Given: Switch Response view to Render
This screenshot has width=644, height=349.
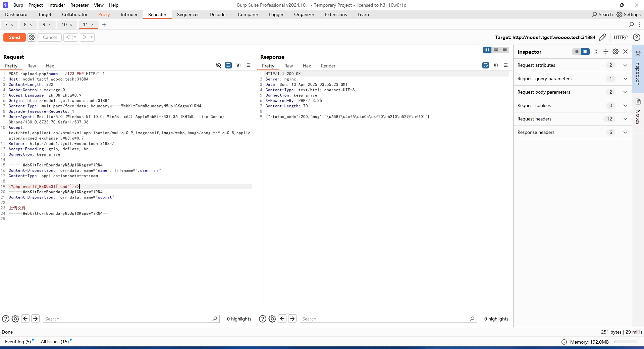Looking at the screenshot, I should (328, 66).
